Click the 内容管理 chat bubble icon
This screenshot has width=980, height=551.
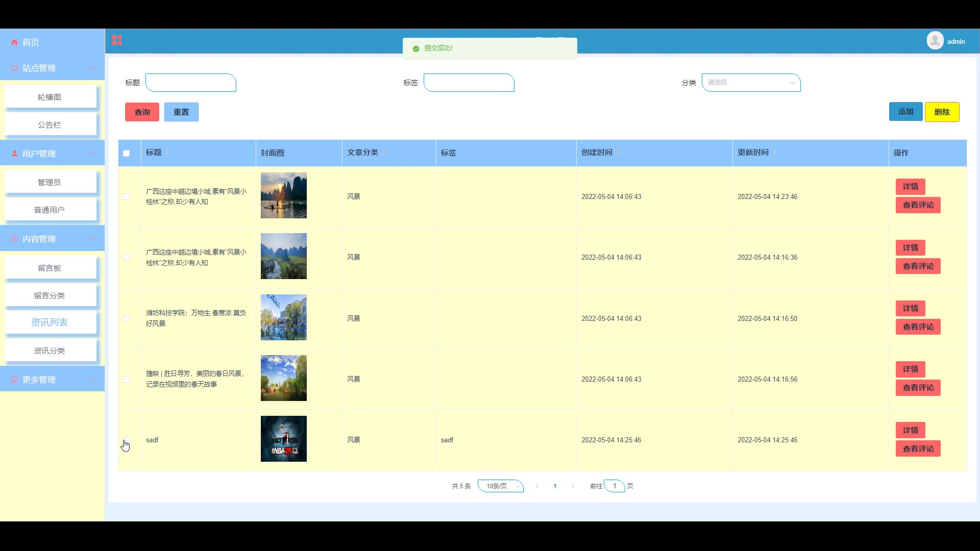click(x=14, y=239)
